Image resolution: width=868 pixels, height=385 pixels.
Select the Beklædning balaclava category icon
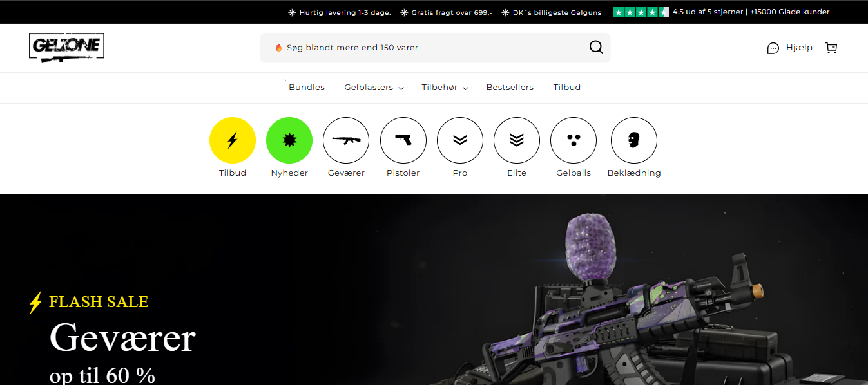(633, 140)
